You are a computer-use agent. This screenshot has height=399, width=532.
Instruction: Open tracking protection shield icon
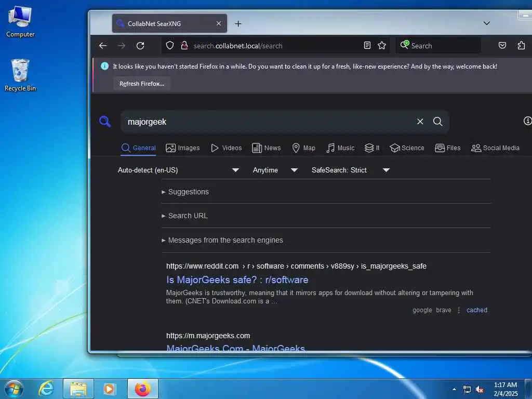(170, 46)
